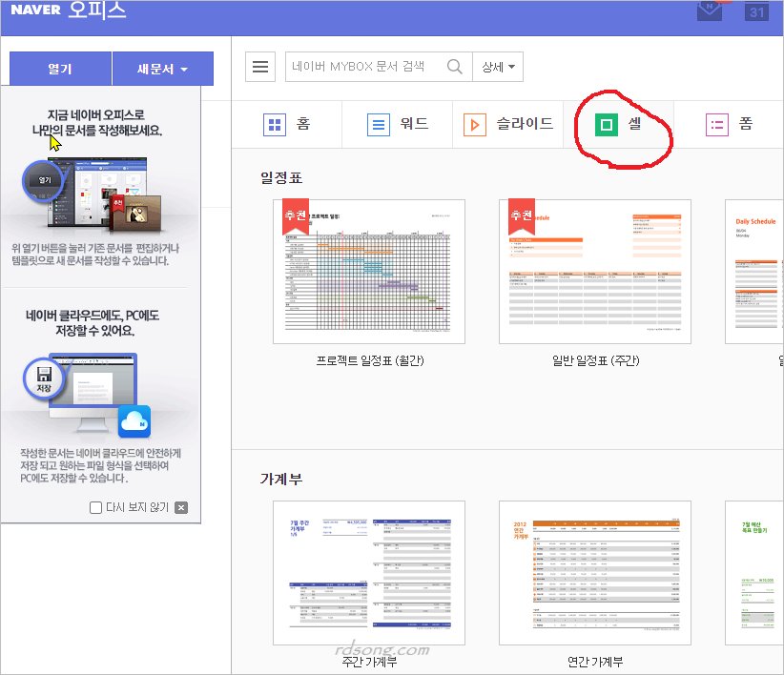Image resolution: width=784 pixels, height=675 pixels.
Task: Click the green Cell icon
Action: 606,125
